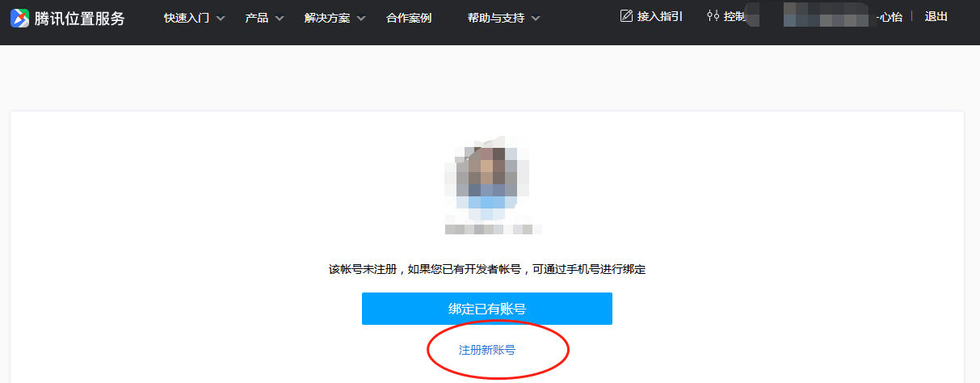Screen dimensions: 980x383
Task: Click the 腾讯位置服务 brand title text
Action: coord(80,18)
